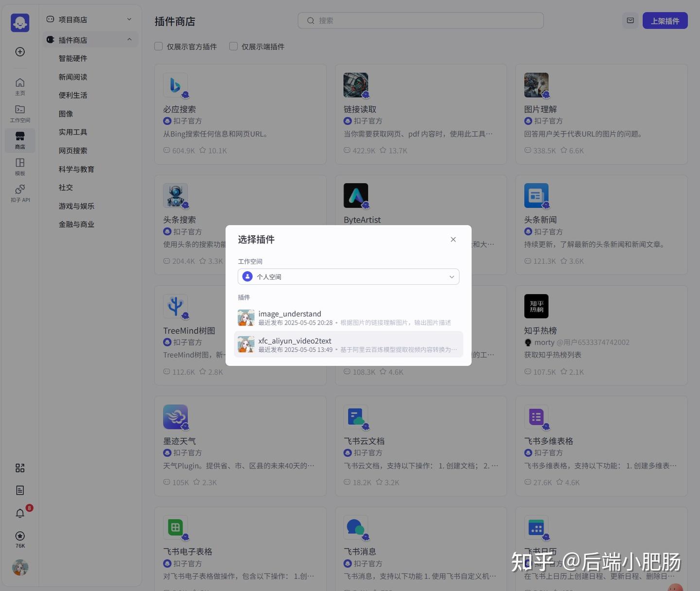Image resolution: width=700 pixels, height=591 pixels.
Task: Click the ByteArtist plugin icon
Action: (x=356, y=195)
